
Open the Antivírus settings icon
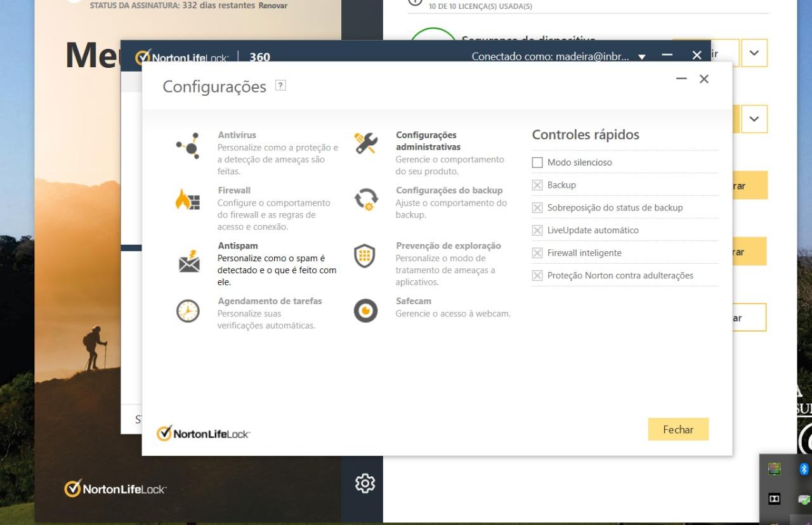187,145
